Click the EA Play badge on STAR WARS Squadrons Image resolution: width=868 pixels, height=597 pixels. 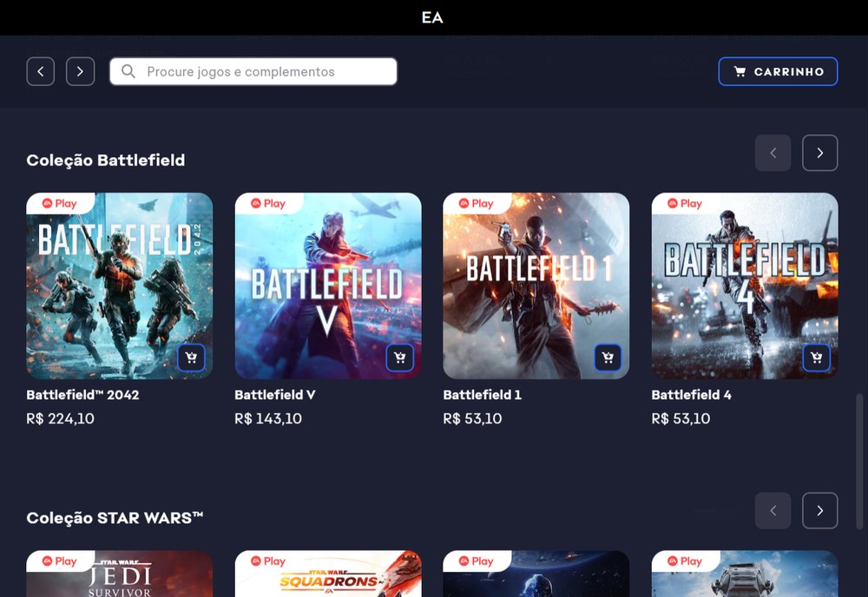point(268,561)
